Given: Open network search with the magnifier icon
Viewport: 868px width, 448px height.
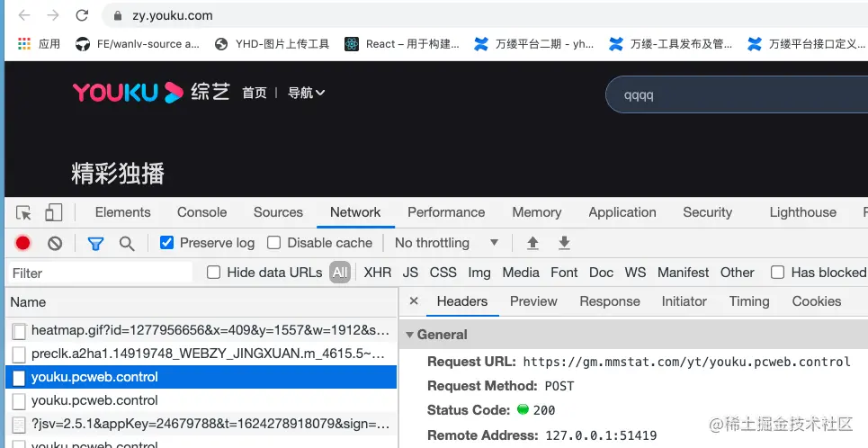Looking at the screenshot, I should point(128,244).
